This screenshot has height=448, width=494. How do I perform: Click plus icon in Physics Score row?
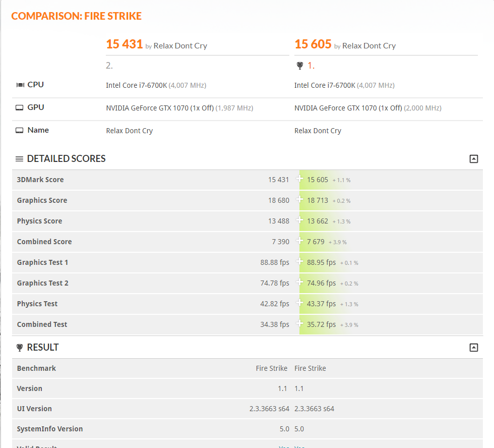click(x=299, y=220)
